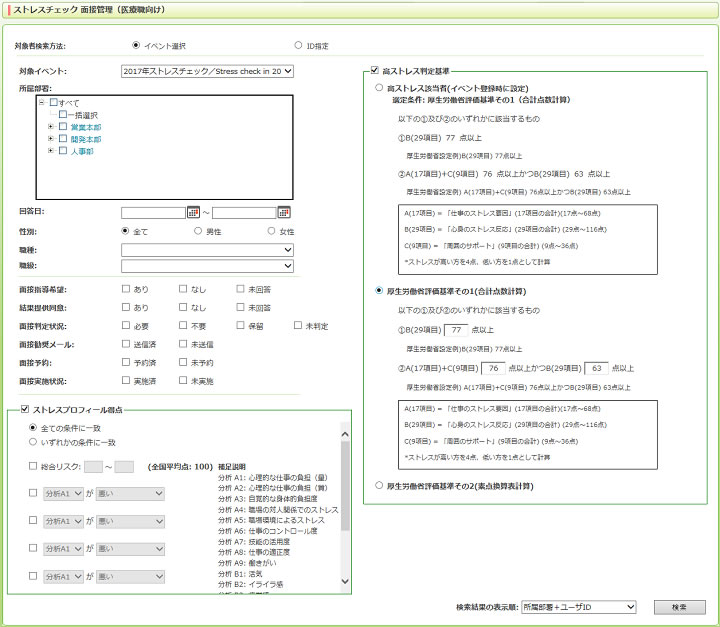Check 保留 for 面接判定状況
The image size is (720, 627).
point(240,325)
